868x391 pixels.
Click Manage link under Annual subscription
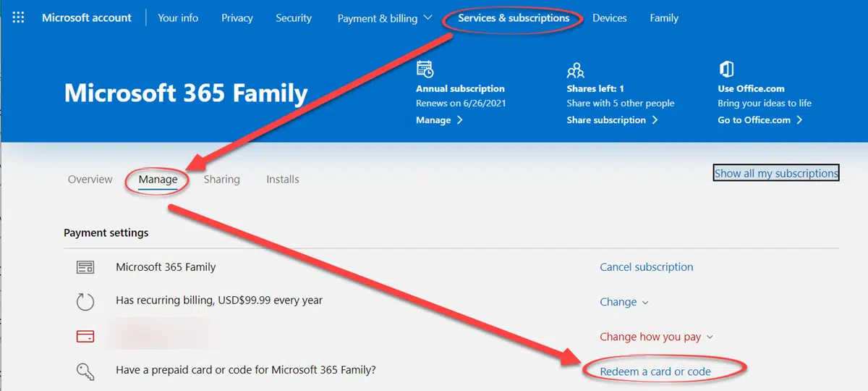(x=439, y=120)
